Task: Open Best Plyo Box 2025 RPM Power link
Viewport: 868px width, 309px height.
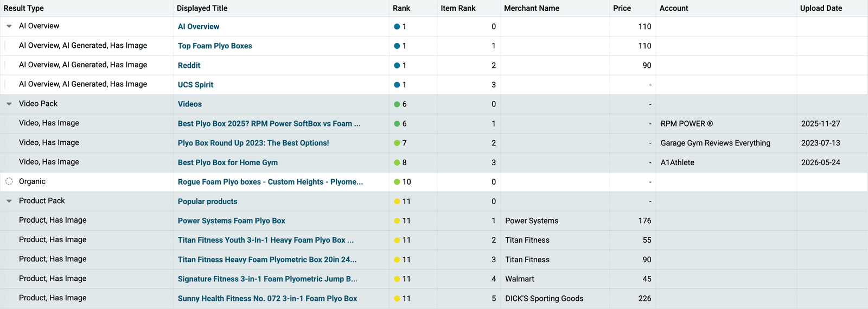Action: pyautogui.click(x=269, y=124)
